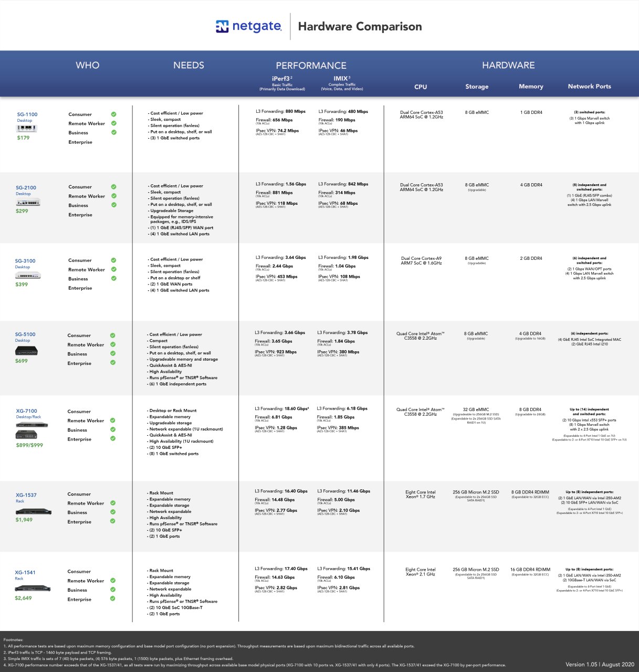Click '16 GB DDR4 RDIMM' memory value
This screenshot has height=672, width=639.
click(530, 569)
